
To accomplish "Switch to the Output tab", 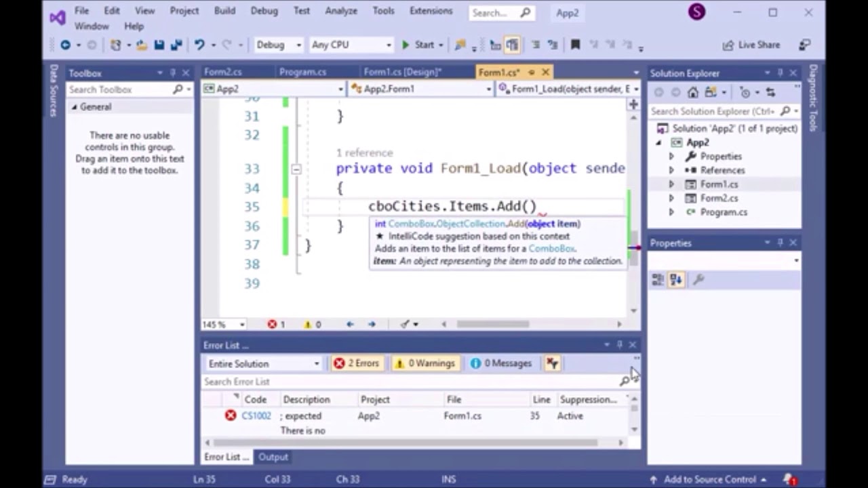I will pos(273,457).
